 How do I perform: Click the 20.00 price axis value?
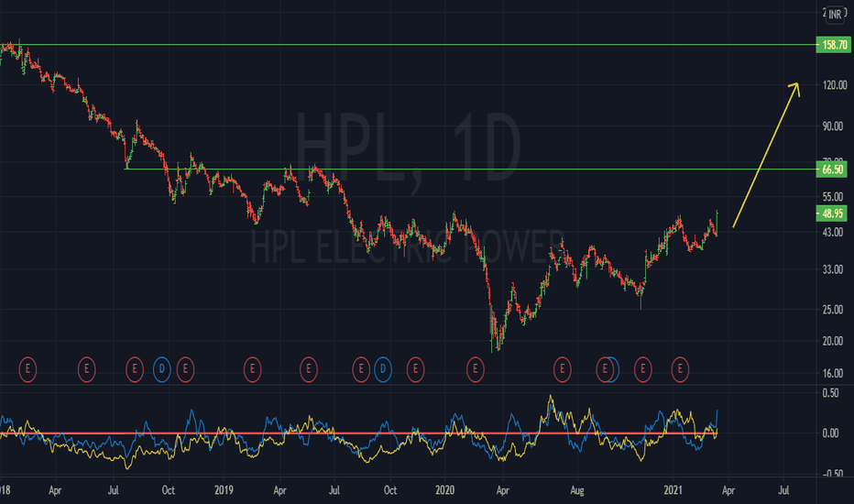tap(833, 341)
